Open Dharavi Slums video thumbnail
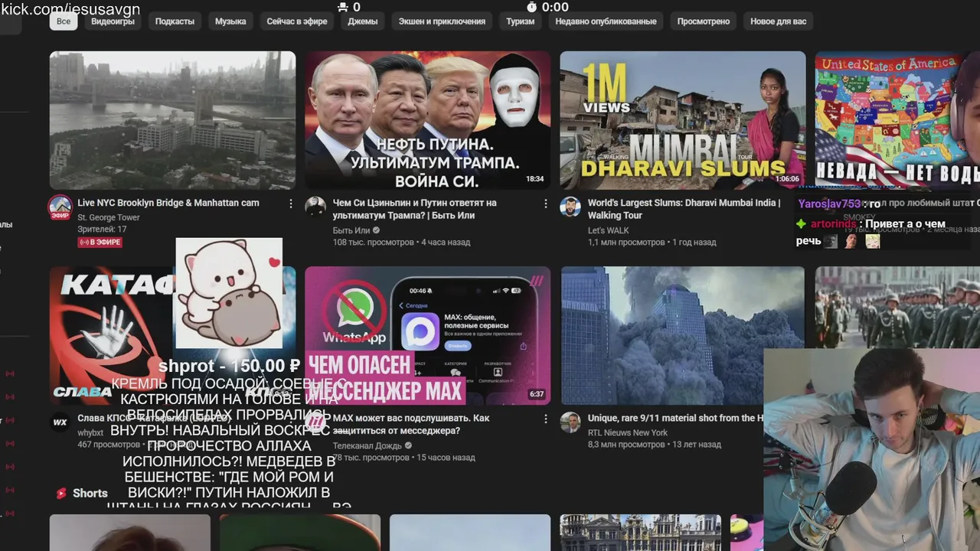 tap(682, 120)
